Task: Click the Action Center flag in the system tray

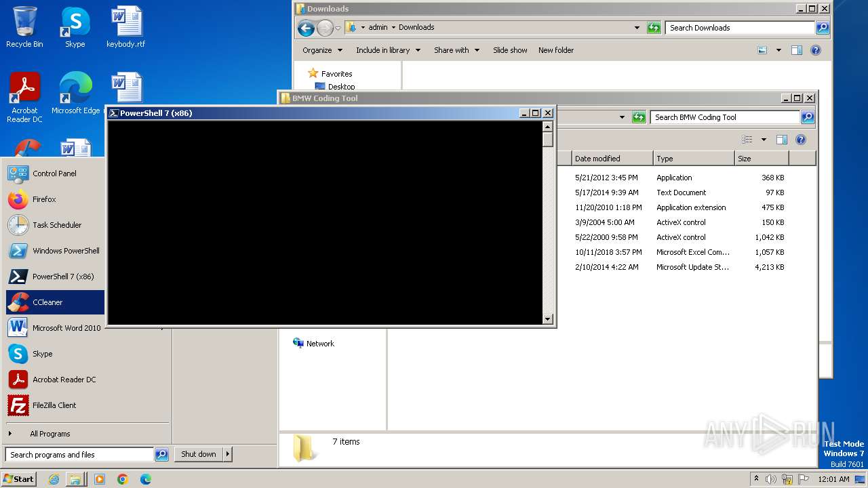Action: [x=804, y=479]
